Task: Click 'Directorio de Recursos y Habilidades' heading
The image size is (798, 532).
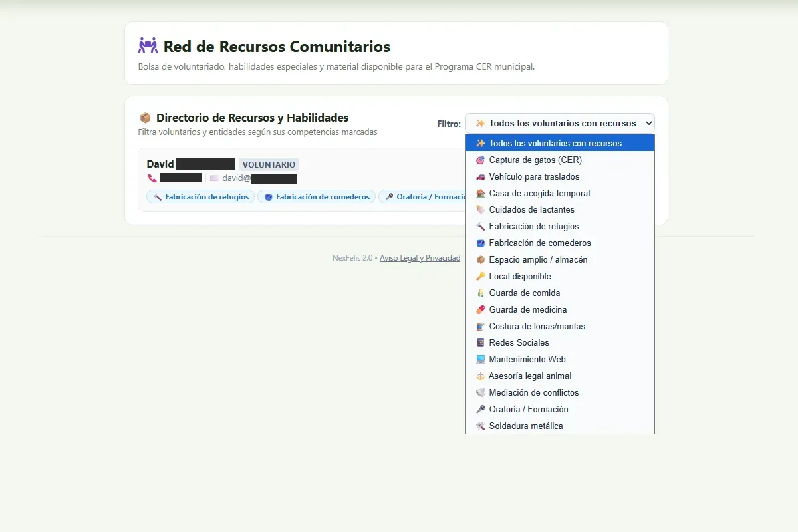Action: [x=252, y=118]
